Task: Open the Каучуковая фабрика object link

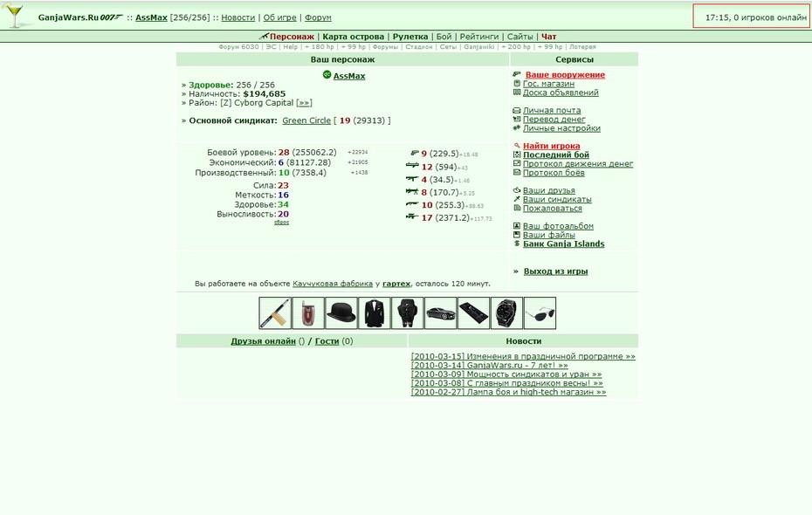Action: pyautogui.click(x=333, y=284)
